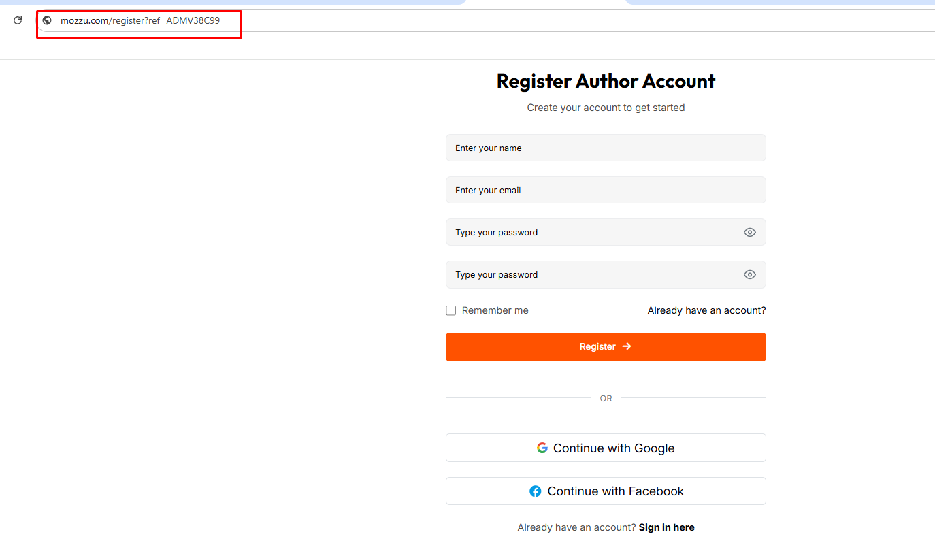Click the Already have an account link

coord(706,310)
